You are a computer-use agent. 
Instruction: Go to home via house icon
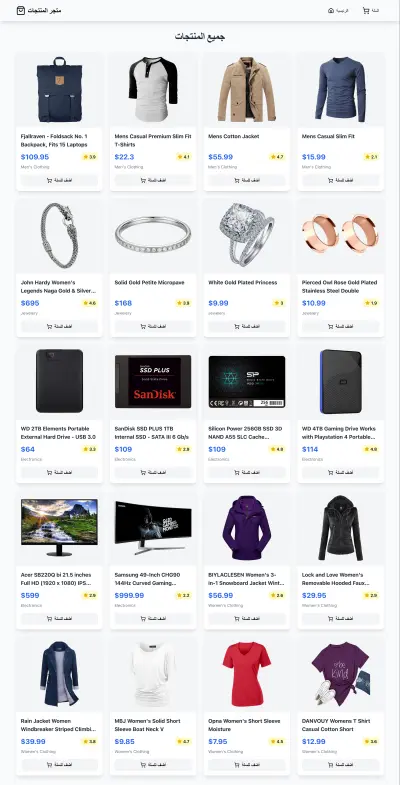(331, 11)
